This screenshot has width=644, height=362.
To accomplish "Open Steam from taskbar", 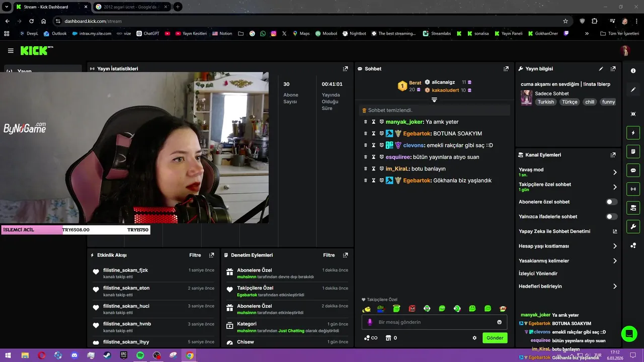I will (107, 355).
